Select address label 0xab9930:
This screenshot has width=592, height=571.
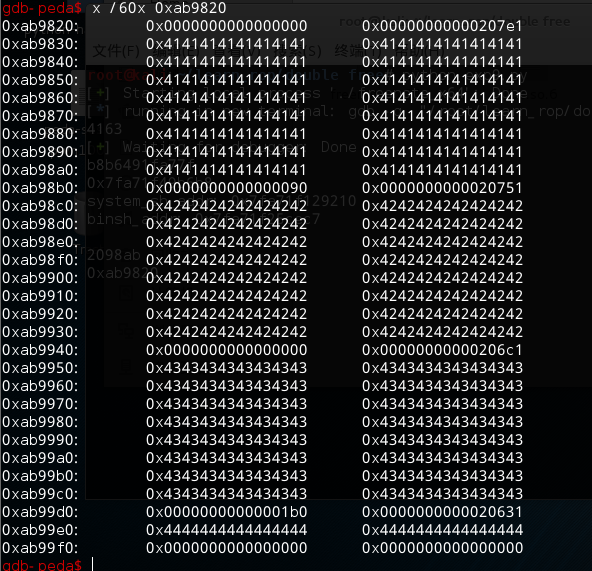point(40,332)
